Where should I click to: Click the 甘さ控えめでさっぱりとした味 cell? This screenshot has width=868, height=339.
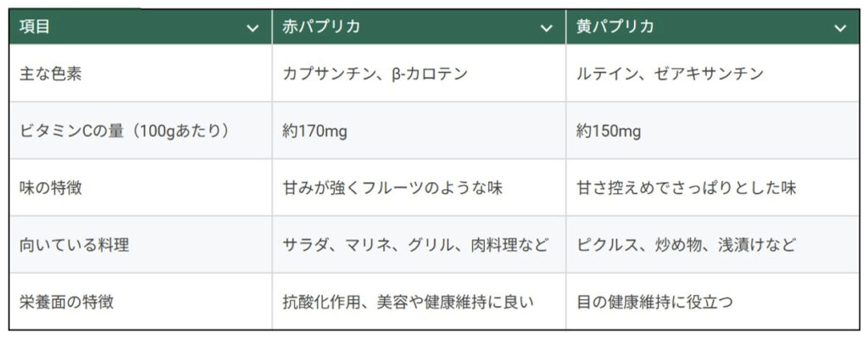[686, 188]
